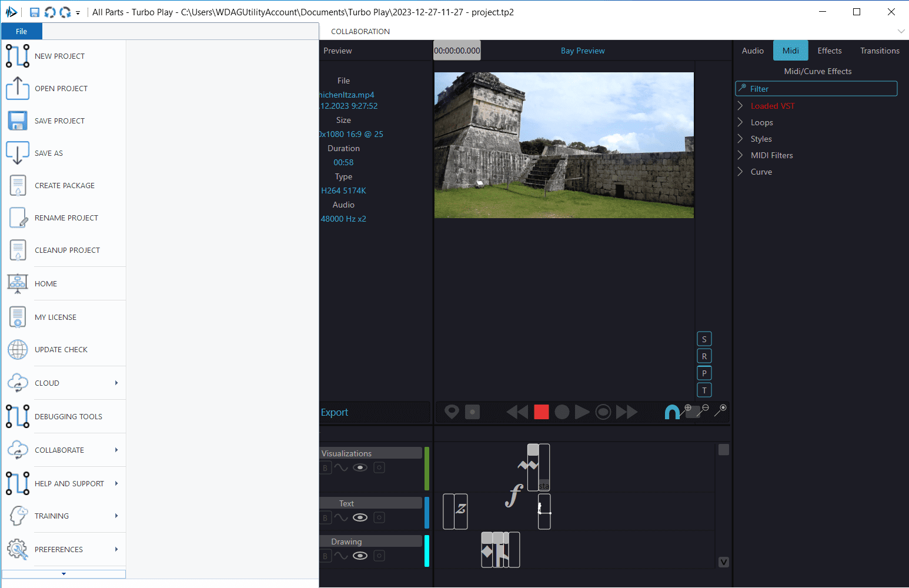
Task: Click the red stop button
Action: tap(542, 412)
